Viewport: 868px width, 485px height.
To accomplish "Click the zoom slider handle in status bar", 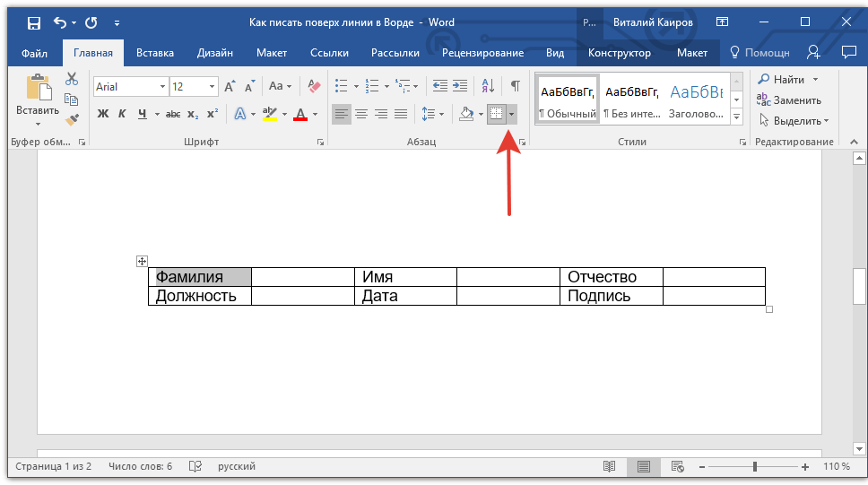I will [x=755, y=467].
